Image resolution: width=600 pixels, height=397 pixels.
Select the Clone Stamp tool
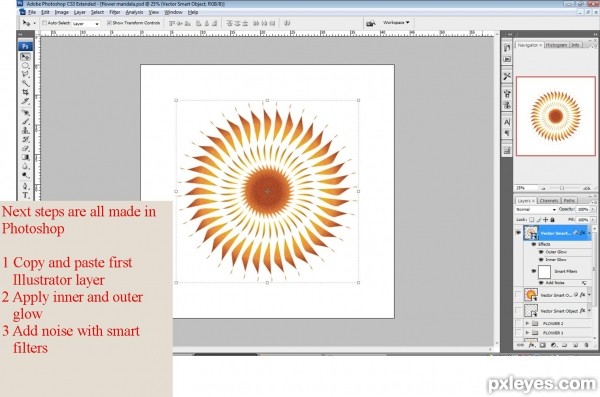[x=25, y=131]
